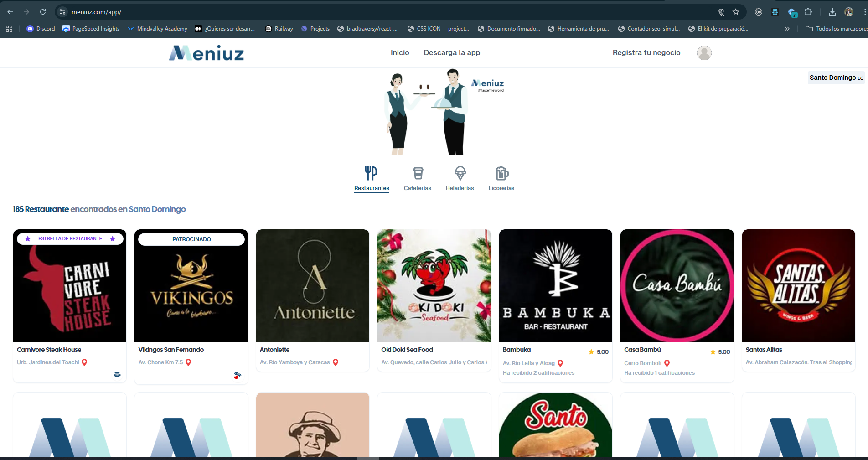868x460 pixels.
Task: Toggle the bookmark star in the address bar
Action: [x=735, y=12]
